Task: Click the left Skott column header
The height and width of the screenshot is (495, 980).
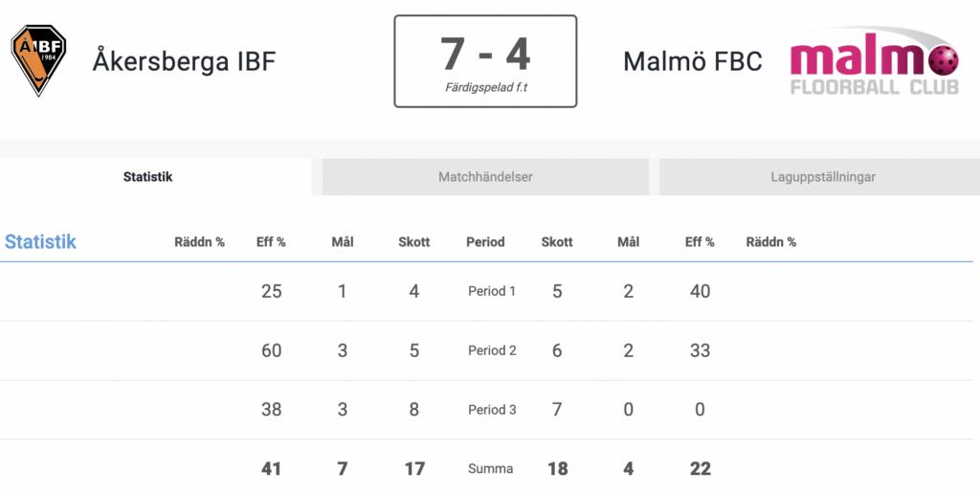Action: (x=414, y=242)
